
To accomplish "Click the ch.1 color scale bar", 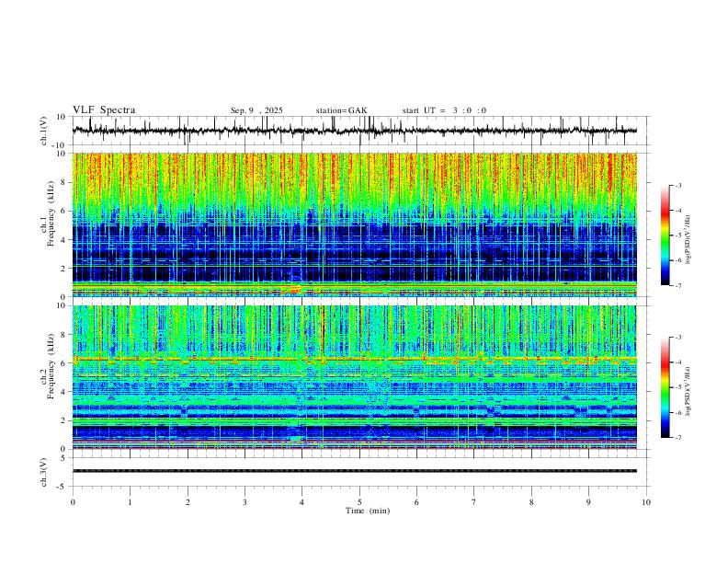I will 665,236.
